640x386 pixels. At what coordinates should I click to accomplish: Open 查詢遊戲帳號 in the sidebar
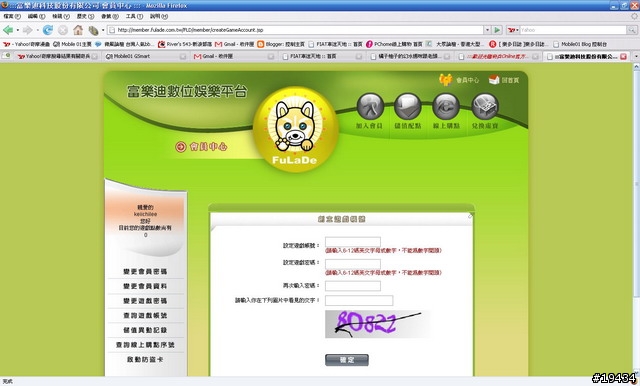click(x=145, y=315)
